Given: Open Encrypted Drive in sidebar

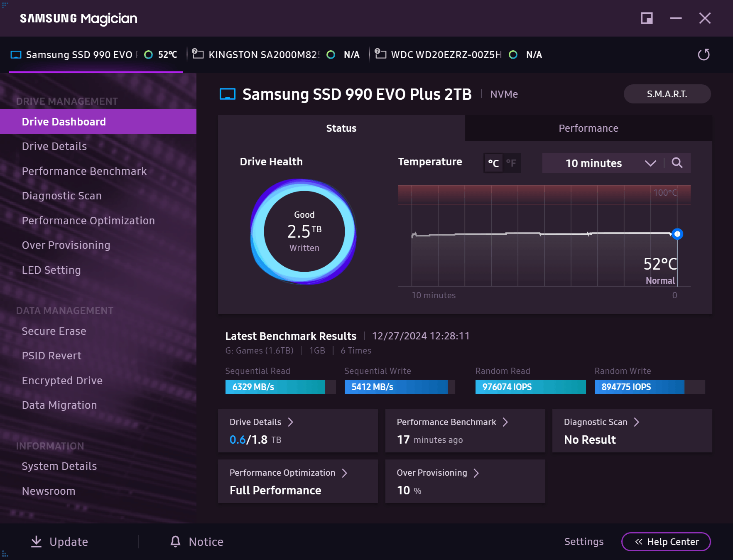Looking at the screenshot, I should [98, 381].
